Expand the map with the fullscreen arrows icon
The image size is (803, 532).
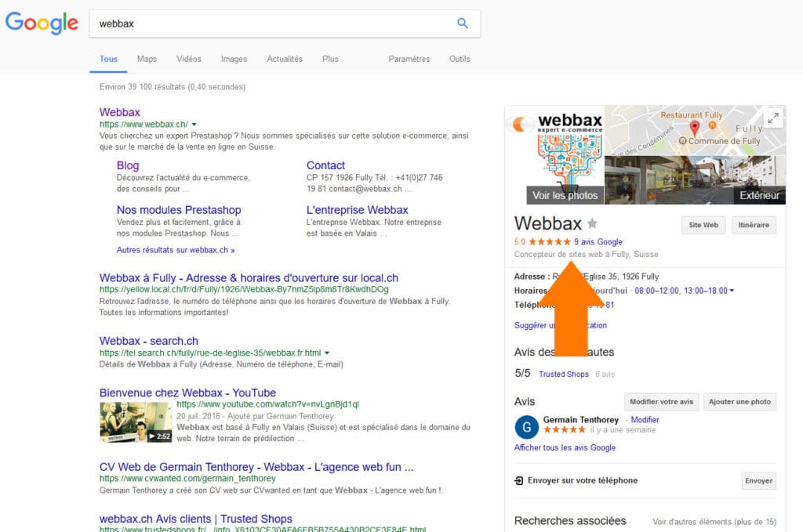pyautogui.click(x=772, y=118)
